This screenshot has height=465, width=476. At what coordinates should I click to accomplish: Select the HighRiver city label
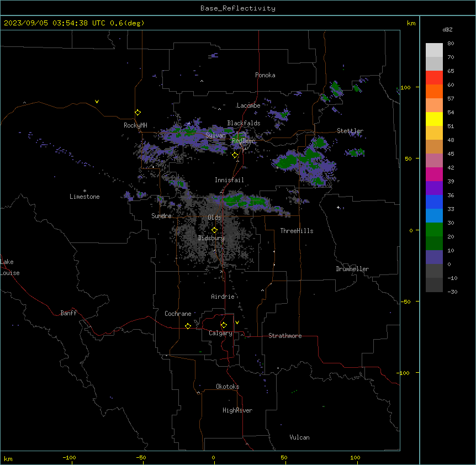pyautogui.click(x=237, y=410)
